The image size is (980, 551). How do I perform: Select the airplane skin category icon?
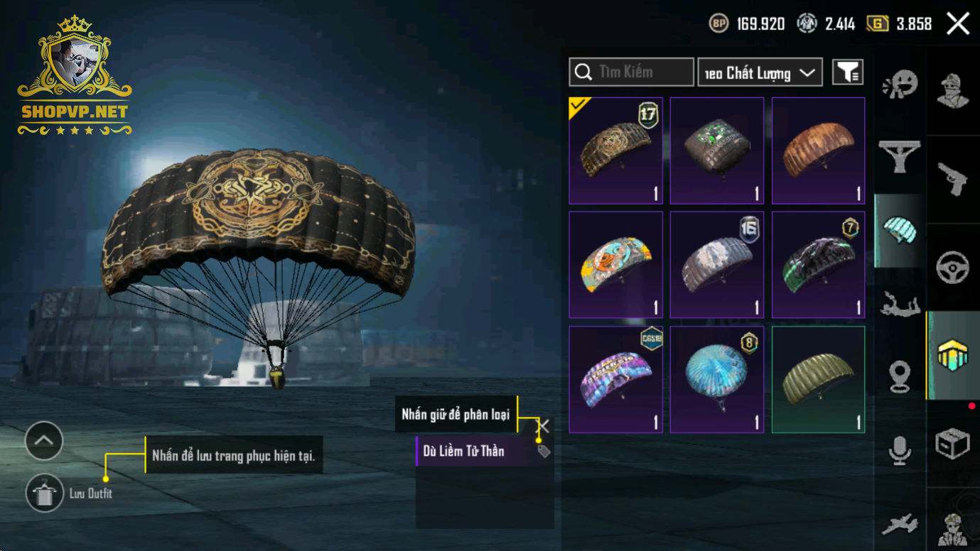coord(900,524)
